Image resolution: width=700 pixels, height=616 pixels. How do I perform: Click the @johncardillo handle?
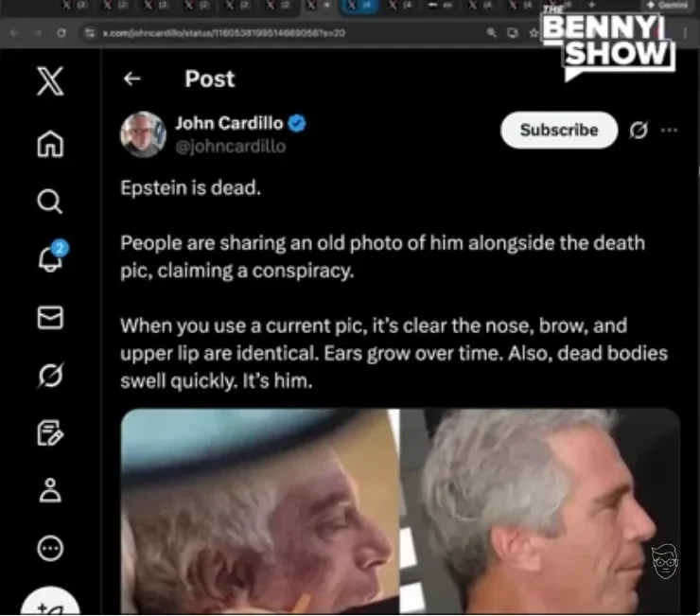click(x=231, y=147)
